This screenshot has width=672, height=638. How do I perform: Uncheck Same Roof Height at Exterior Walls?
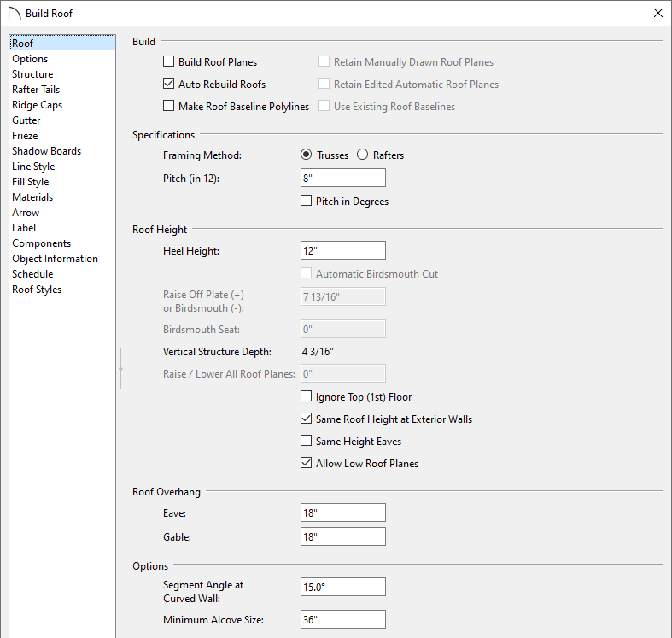306,419
